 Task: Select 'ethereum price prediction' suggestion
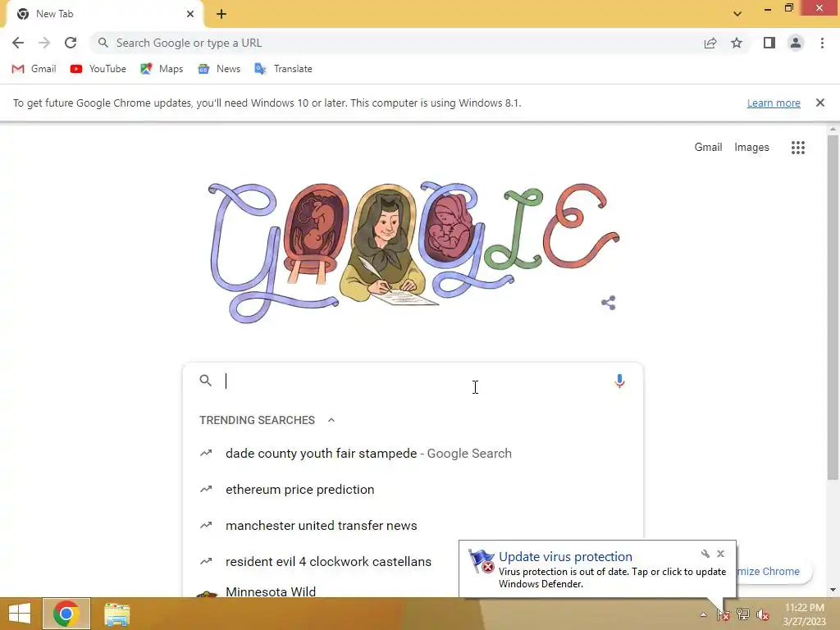pyautogui.click(x=413, y=489)
